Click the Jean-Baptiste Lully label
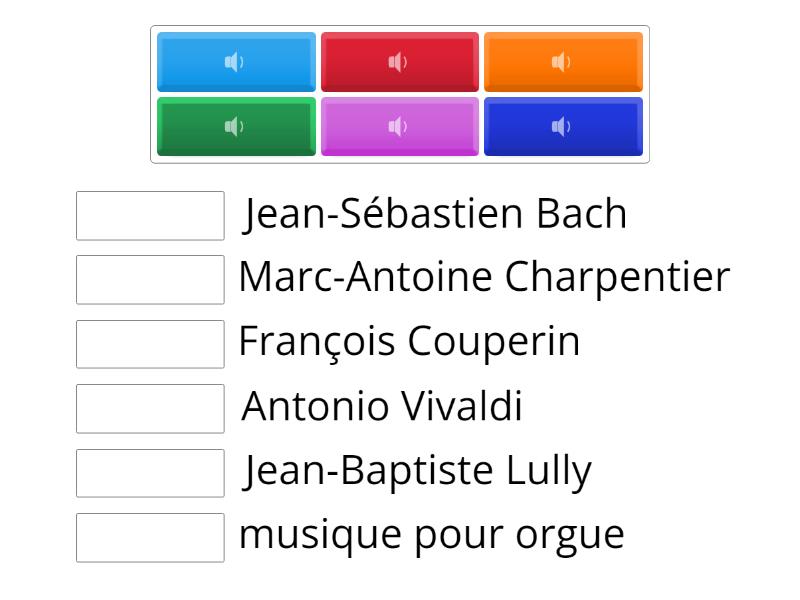 coord(417,470)
